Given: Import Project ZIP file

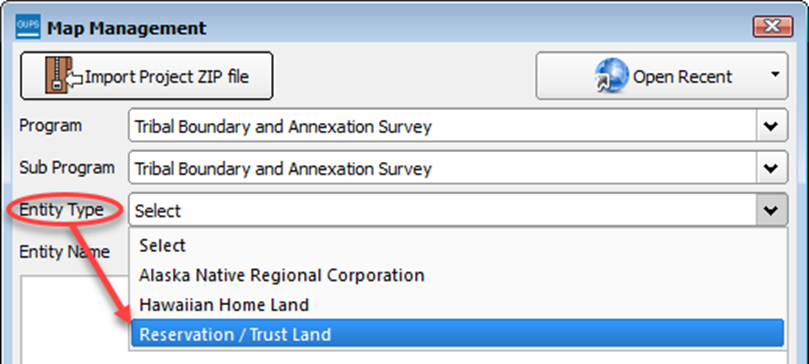Looking at the screenshot, I should (147, 76).
